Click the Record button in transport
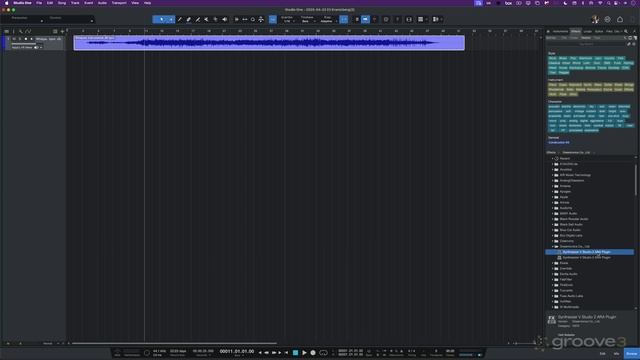640x360 pixels. [313, 353]
